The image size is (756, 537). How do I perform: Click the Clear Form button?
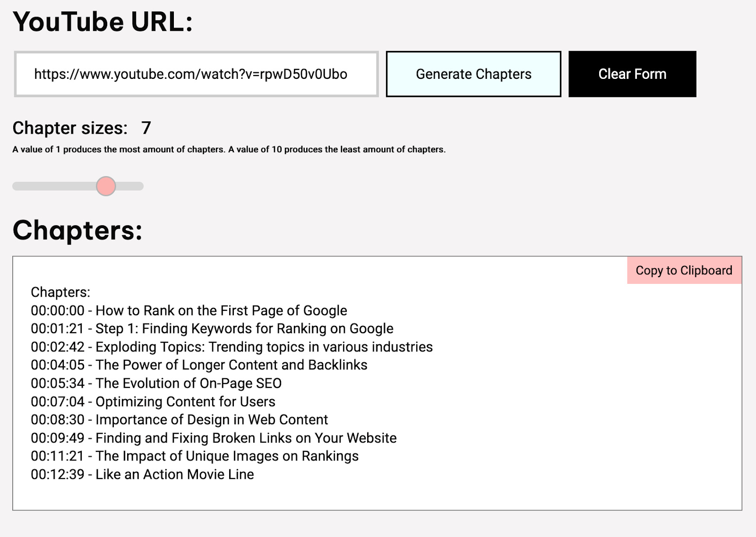click(x=632, y=74)
